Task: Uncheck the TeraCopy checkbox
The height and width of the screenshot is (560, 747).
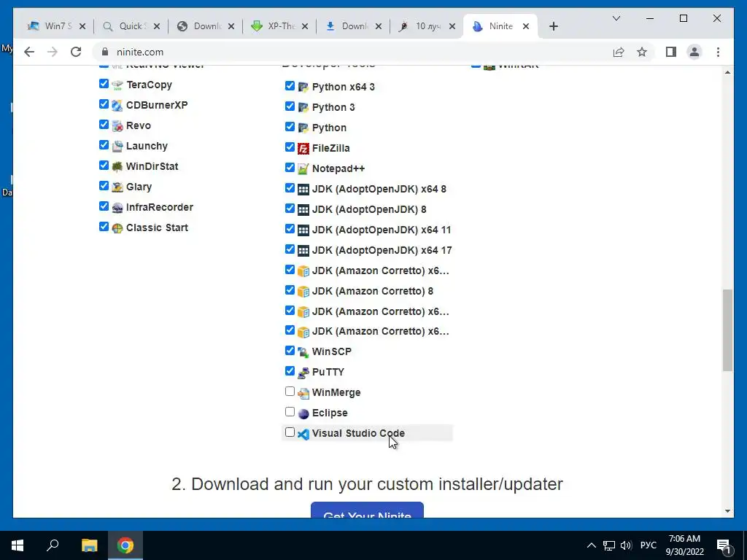Action: (104, 84)
